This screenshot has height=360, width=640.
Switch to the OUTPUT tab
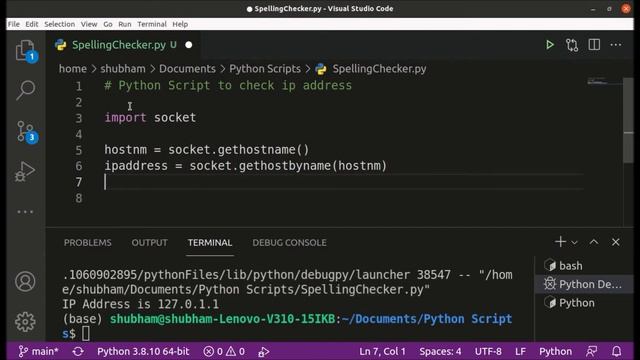(x=149, y=242)
